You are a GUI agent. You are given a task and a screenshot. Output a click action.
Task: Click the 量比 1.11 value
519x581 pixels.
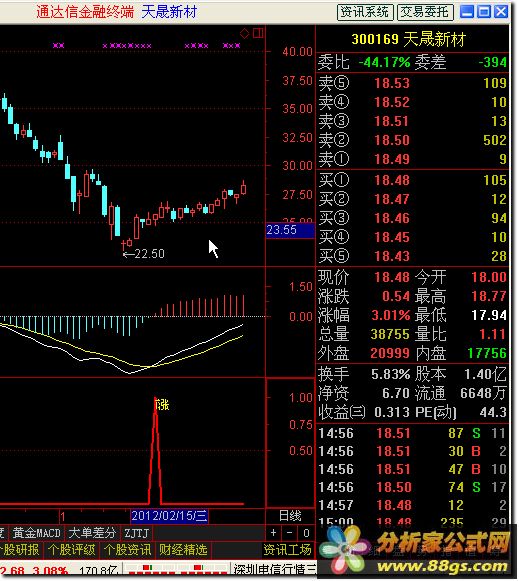(493, 335)
